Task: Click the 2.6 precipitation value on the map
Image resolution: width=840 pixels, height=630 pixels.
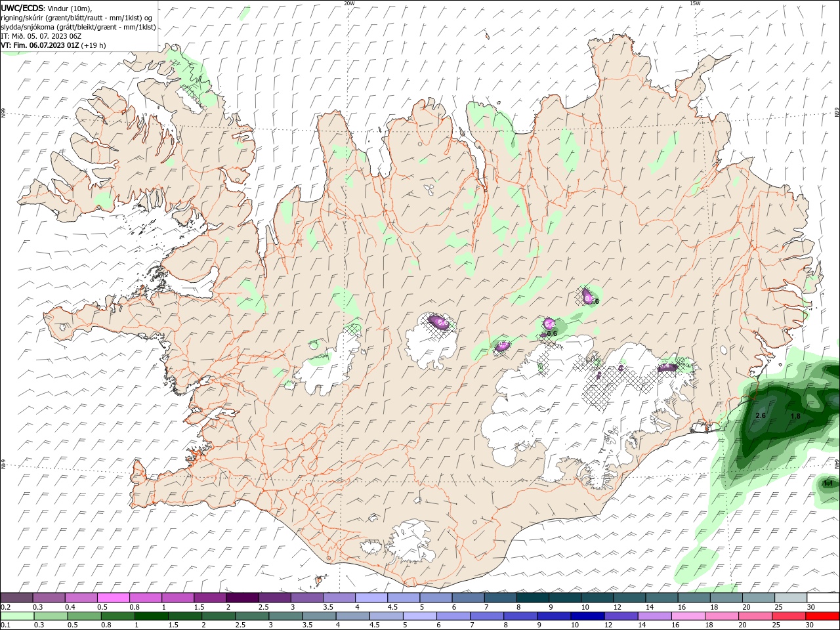Action: click(x=761, y=416)
